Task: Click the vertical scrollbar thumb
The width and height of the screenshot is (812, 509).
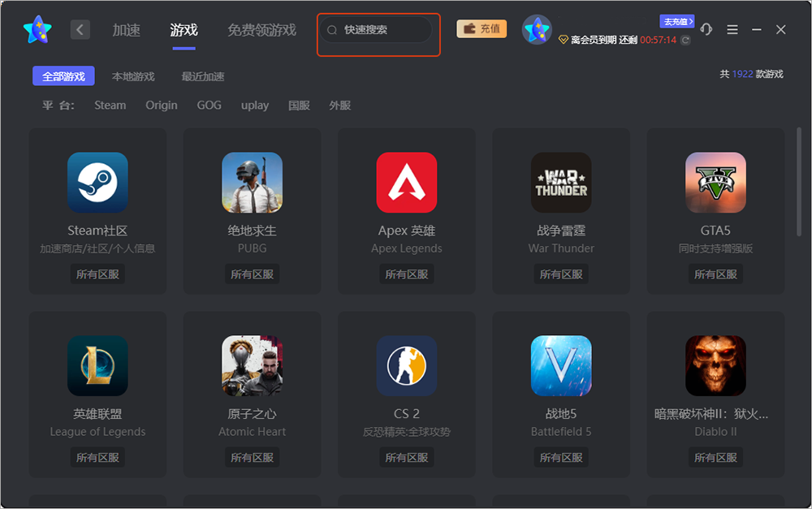Action: click(799, 181)
